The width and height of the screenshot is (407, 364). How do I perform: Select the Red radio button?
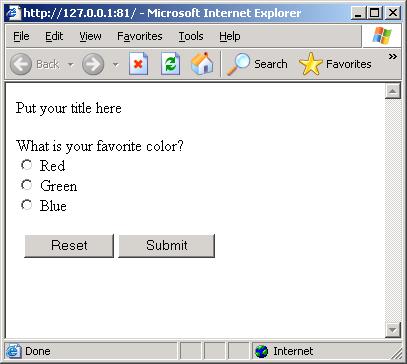coord(26,165)
